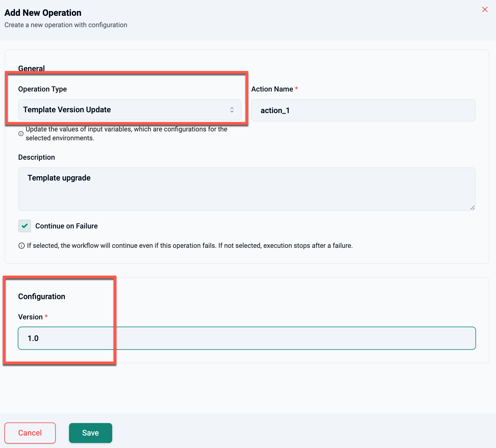
Task: Focus the Version input field
Action: (247, 338)
